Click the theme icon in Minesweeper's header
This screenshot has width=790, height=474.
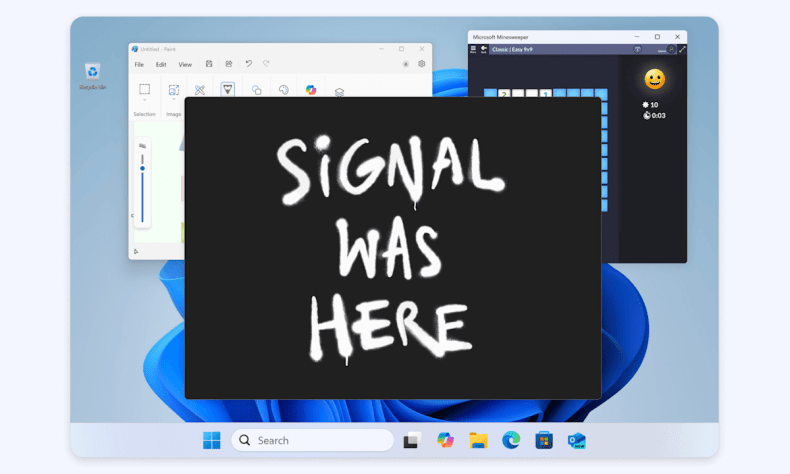tap(637, 49)
